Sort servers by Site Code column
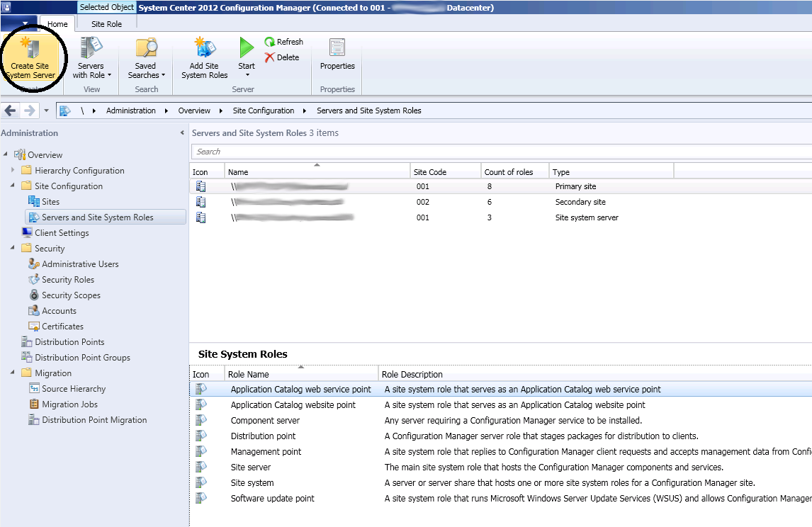 coord(446,171)
